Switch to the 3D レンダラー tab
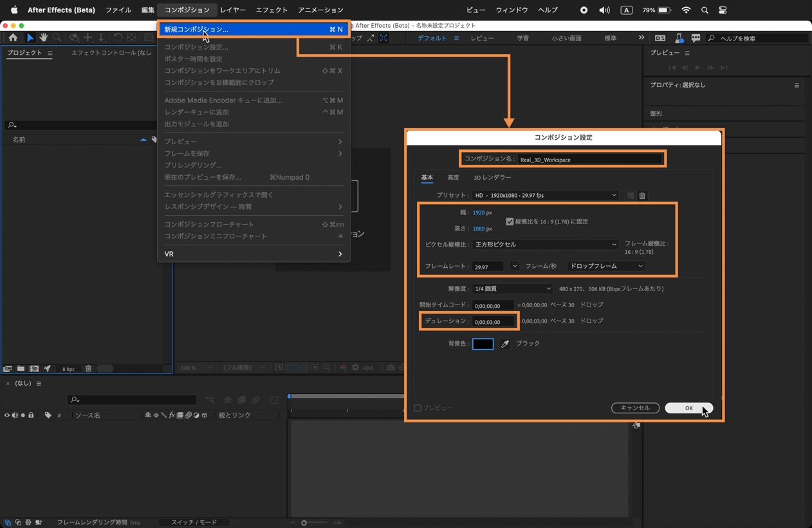Screen dimensions: 812x528 click(492, 178)
